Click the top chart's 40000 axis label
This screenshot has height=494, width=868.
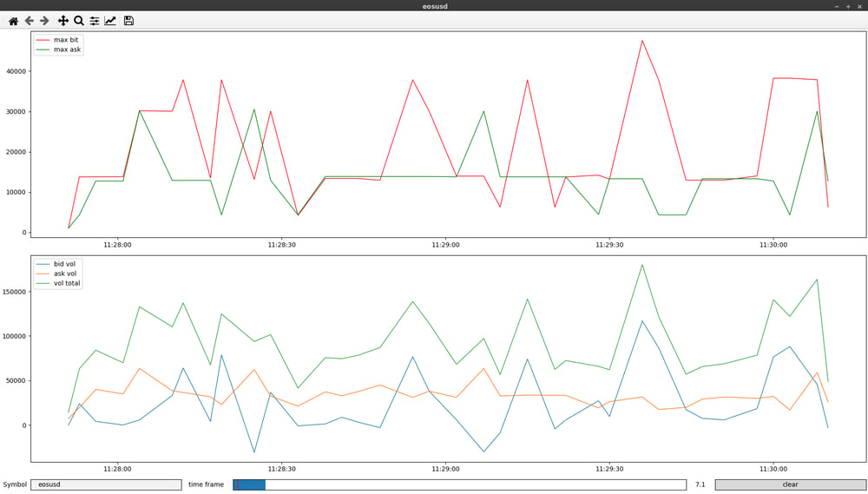16,71
